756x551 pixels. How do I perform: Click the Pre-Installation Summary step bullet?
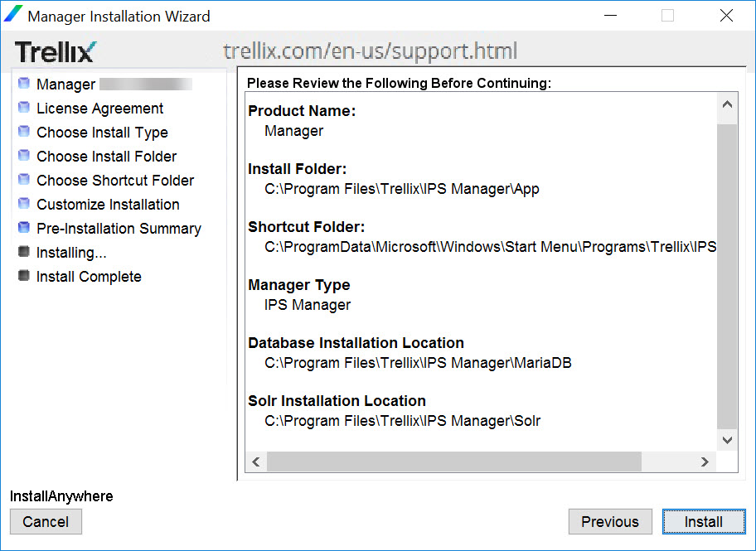tap(23, 228)
